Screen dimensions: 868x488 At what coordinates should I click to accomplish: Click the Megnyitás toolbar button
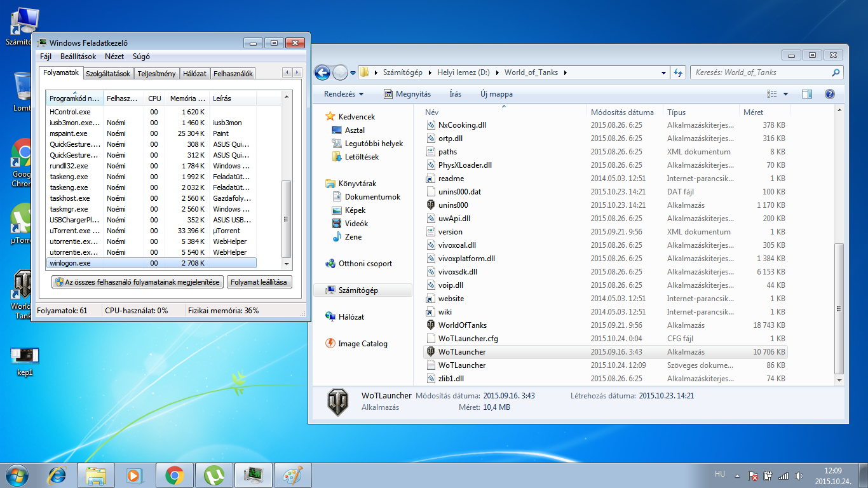pos(407,94)
